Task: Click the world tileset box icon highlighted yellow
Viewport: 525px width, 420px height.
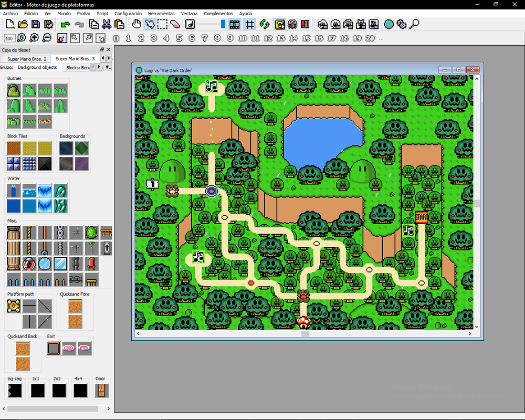Action: 280,24
